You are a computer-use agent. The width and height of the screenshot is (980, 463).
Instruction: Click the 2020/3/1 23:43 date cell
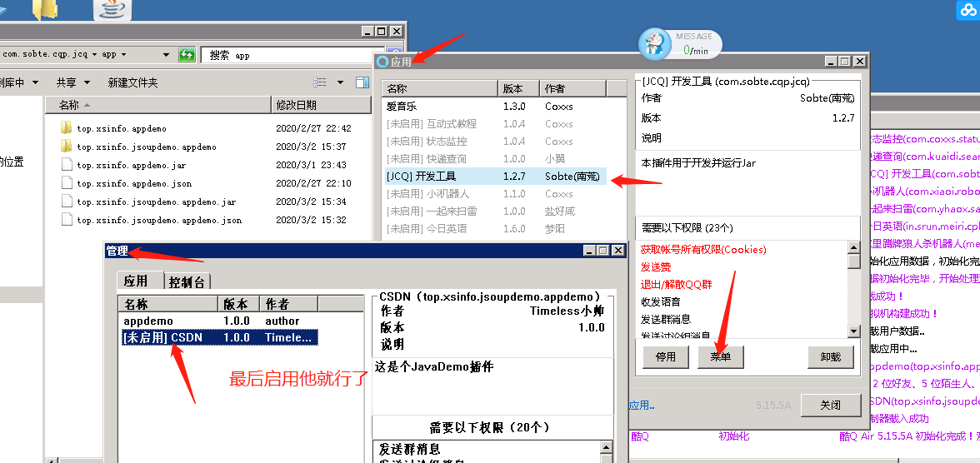click(x=313, y=165)
